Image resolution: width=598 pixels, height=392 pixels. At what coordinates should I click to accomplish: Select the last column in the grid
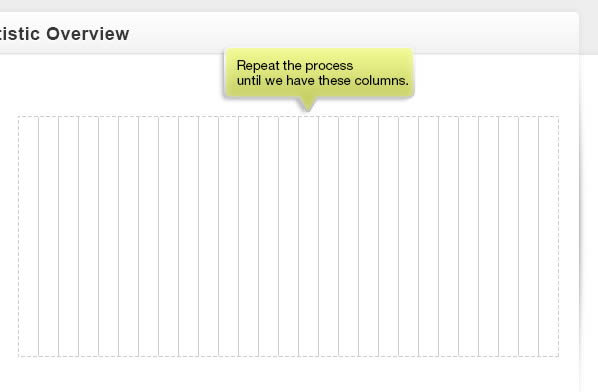tap(548, 236)
